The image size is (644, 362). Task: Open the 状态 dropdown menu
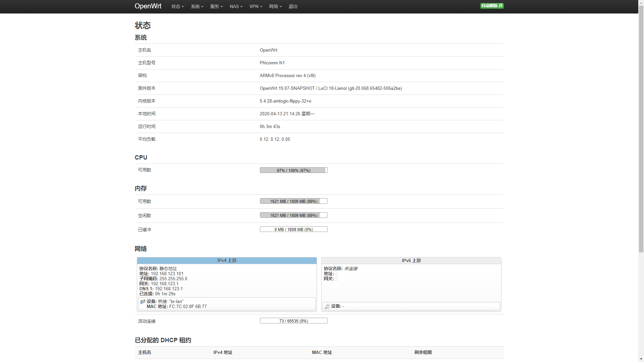(177, 6)
